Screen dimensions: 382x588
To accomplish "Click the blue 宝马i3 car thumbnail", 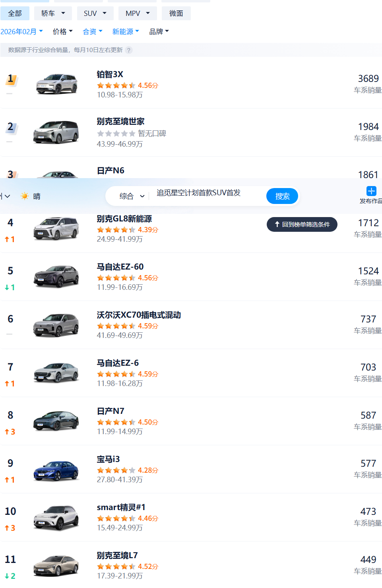I will coord(56,471).
